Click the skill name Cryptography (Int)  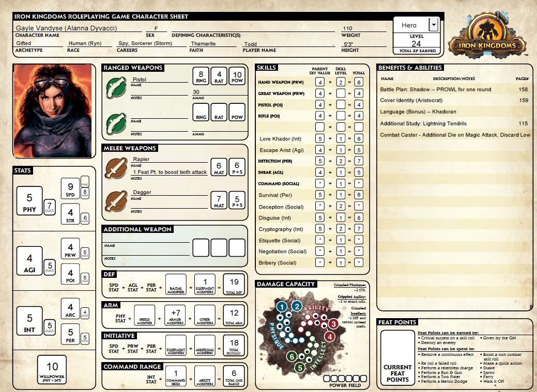coord(281,229)
